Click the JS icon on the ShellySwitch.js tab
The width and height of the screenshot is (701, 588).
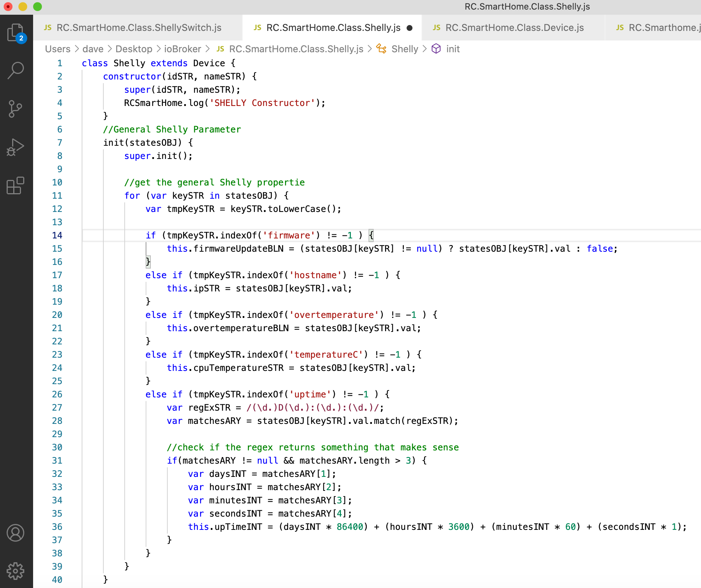click(x=48, y=28)
